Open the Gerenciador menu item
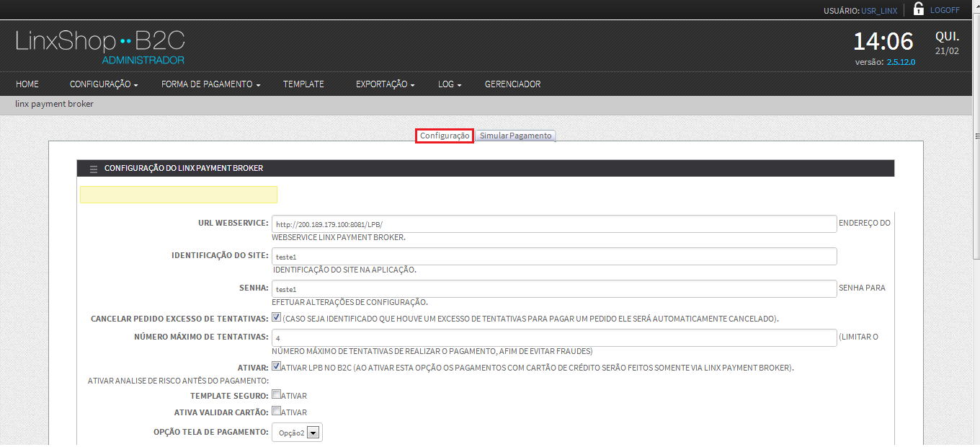Viewport: 980px width, 447px height. click(x=512, y=84)
